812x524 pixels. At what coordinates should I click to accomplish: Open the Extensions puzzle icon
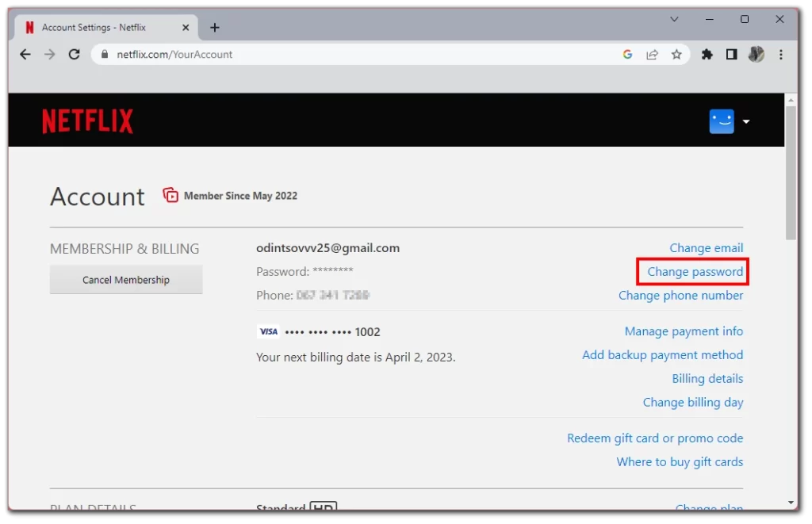point(707,55)
